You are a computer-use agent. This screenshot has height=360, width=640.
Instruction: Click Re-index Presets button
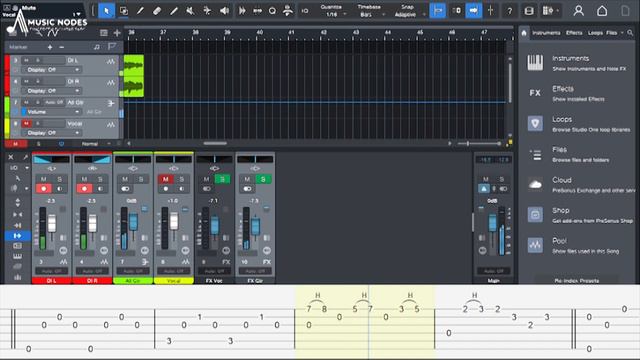click(577, 280)
